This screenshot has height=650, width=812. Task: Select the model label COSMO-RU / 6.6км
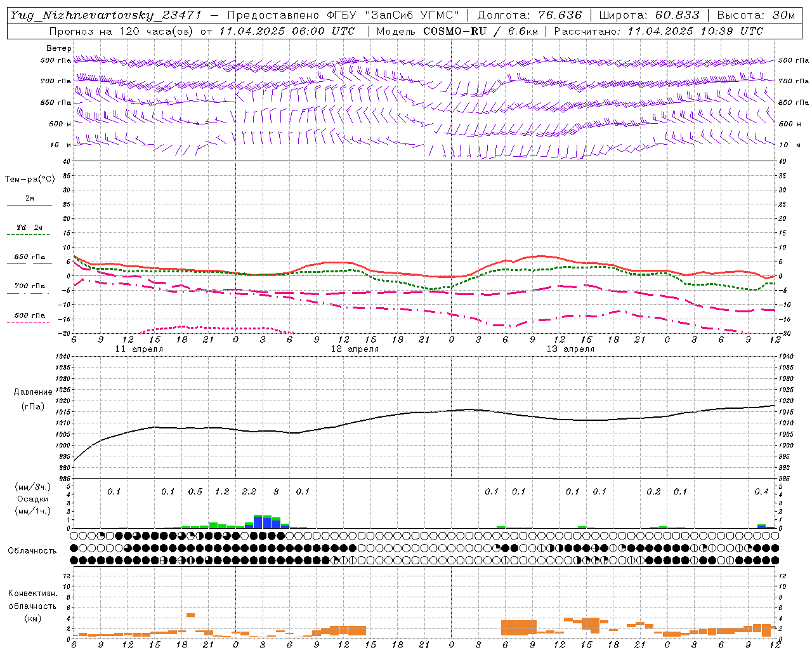(480, 31)
